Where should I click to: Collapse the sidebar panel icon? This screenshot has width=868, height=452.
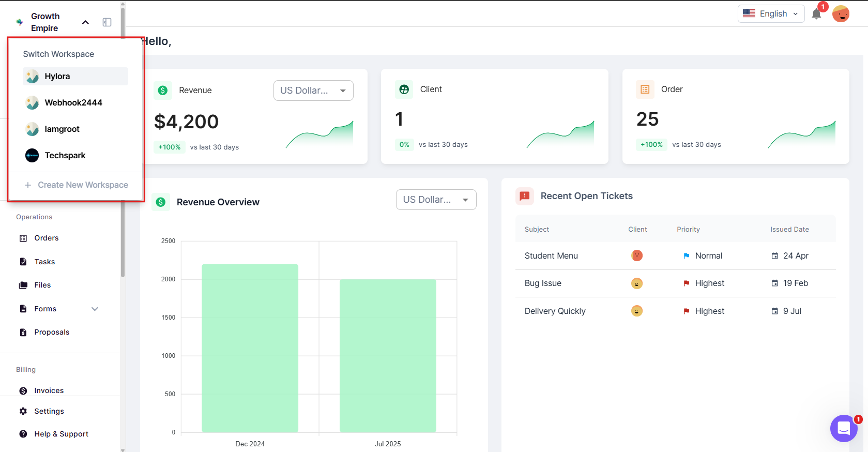107,22
